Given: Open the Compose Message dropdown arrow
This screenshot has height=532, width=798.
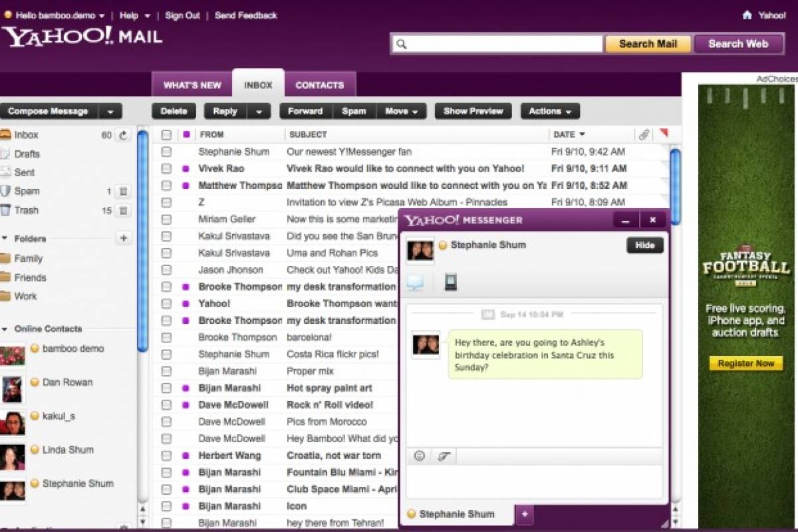Looking at the screenshot, I should point(110,112).
